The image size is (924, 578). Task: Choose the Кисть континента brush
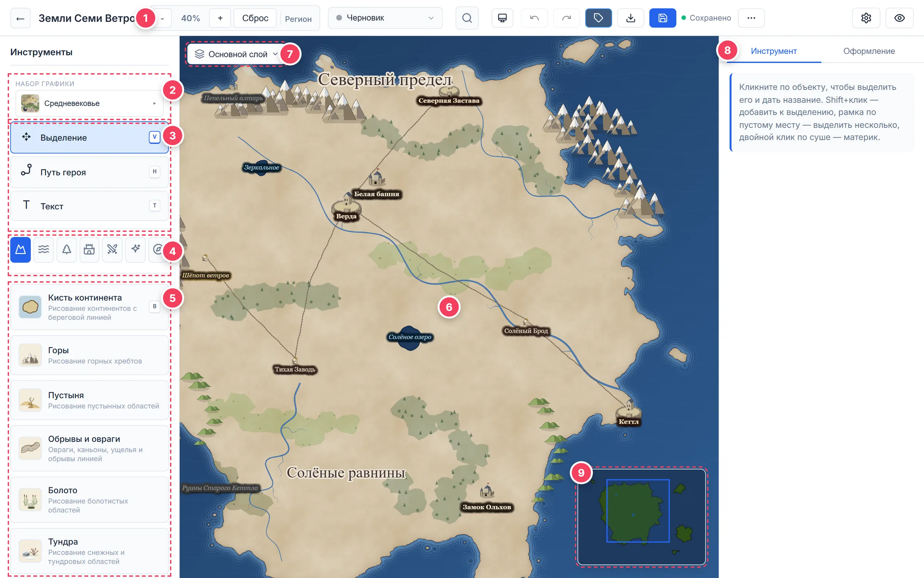(89, 307)
